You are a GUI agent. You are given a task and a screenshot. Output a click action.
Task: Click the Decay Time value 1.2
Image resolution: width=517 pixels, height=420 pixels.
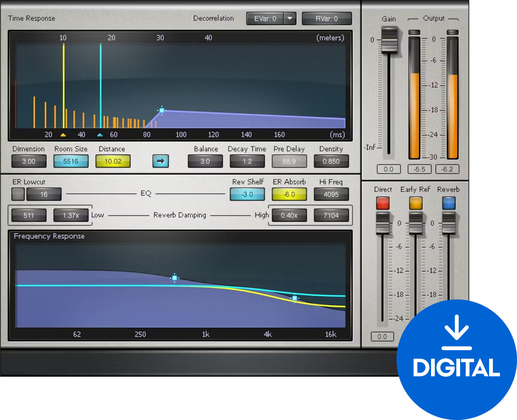point(247,161)
